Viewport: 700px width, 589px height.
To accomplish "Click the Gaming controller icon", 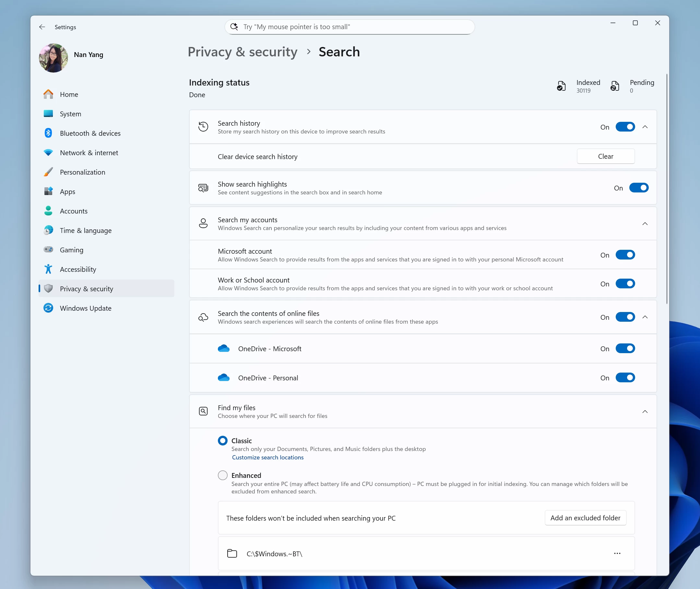I will pos(48,250).
